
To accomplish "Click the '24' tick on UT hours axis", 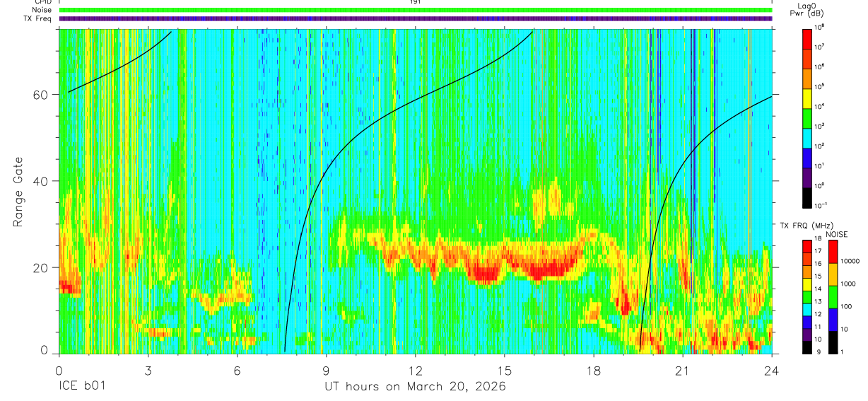I will tap(772, 370).
